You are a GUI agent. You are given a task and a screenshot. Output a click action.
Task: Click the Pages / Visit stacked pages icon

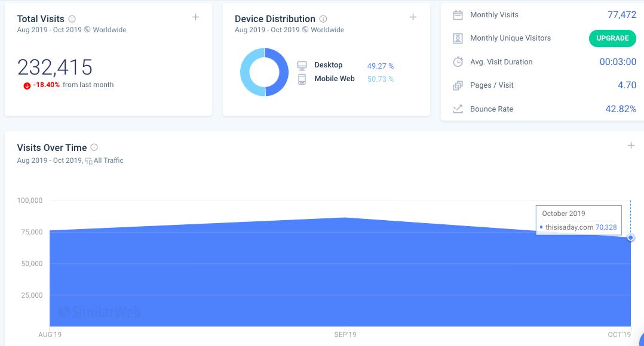tap(458, 85)
